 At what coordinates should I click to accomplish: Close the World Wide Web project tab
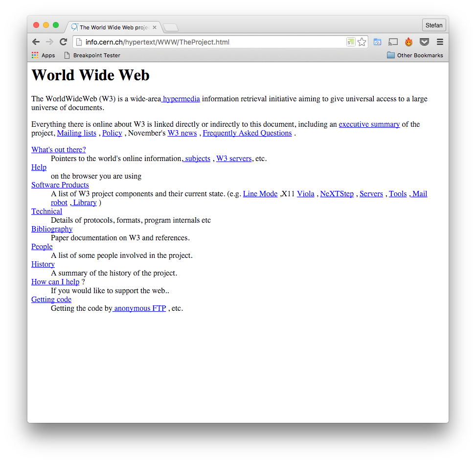(x=155, y=27)
